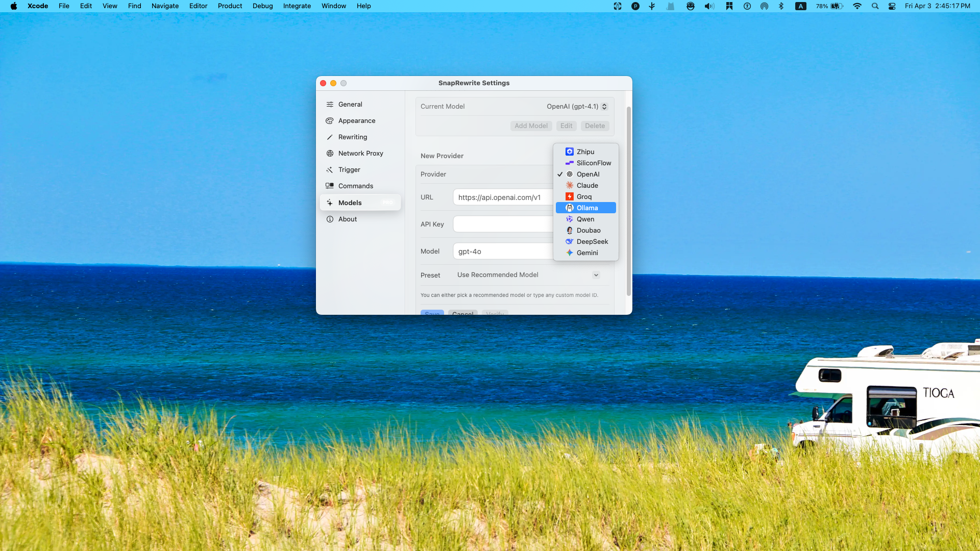
Task: Choose the Claude starburst icon
Action: tap(570, 185)
